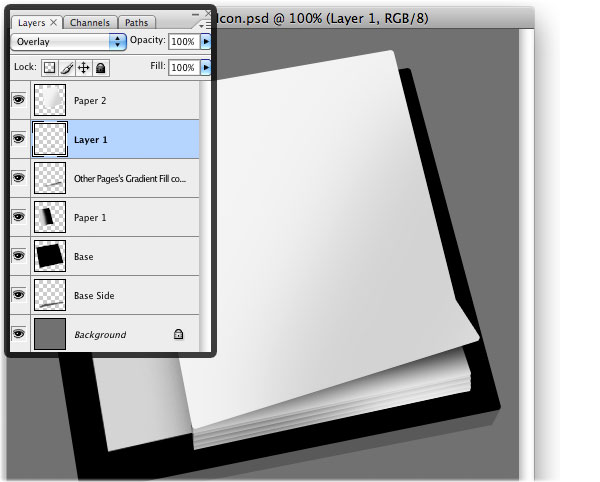Select the layer named Base
The image size is (600, 482).
[83, 257]
